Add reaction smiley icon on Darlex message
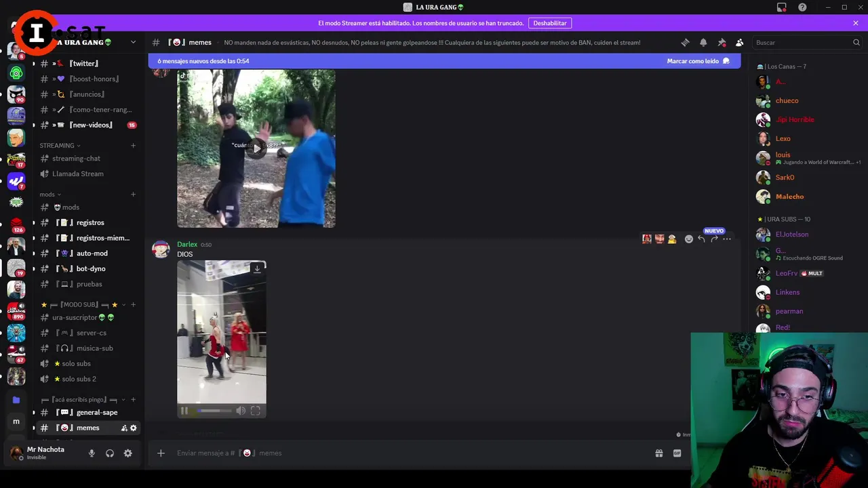 coord(689,239)
